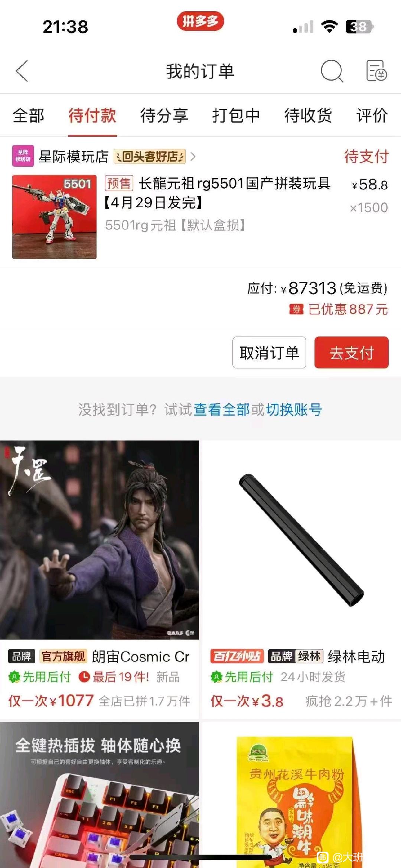Image resolution: width=401 pixels, height=868 pixels.
Task: Follow the 查看全部 link
Action: click(x=222, y=410)
